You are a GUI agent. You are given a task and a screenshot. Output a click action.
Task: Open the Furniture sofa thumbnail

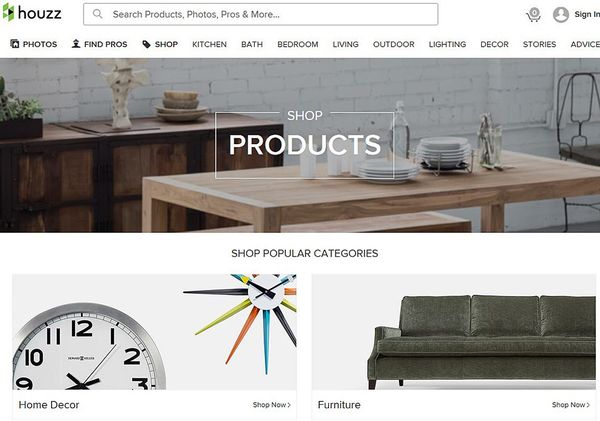tap(454, 332)
